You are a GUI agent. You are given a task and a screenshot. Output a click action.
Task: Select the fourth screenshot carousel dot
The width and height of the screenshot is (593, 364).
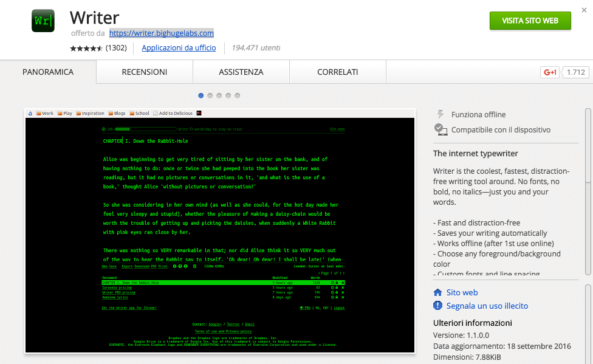point(228,96)
